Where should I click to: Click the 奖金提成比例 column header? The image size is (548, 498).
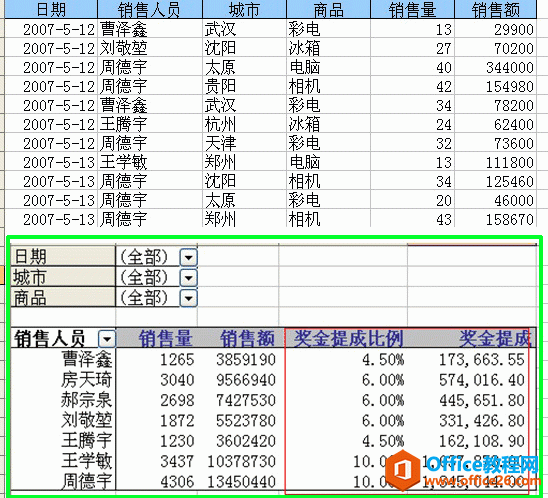point(349,338)
